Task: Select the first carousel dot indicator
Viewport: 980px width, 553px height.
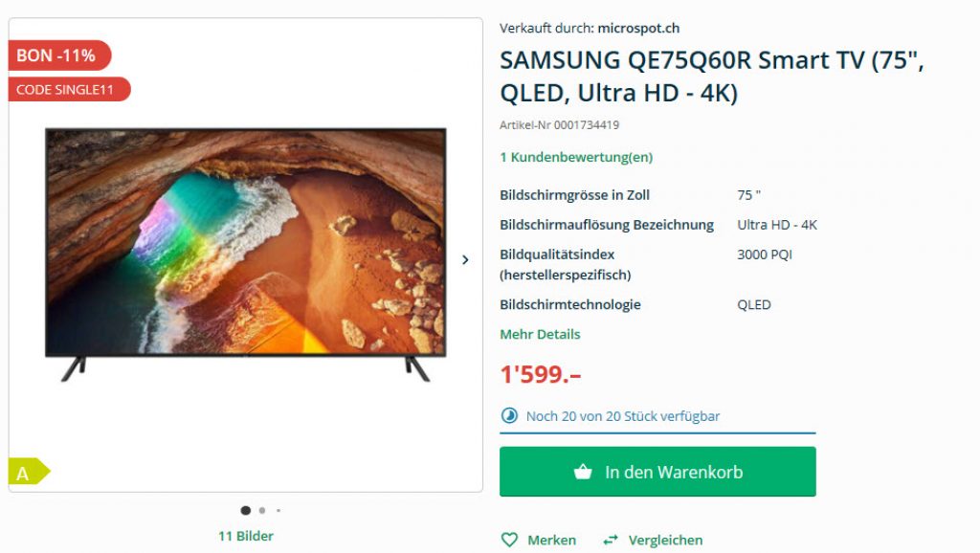Action: (x=246, y=511)
